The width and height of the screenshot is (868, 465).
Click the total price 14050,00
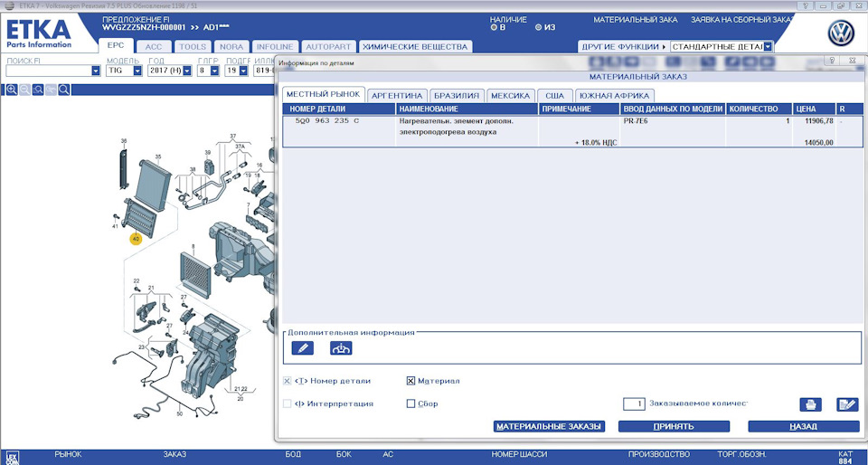pos(819,143)
